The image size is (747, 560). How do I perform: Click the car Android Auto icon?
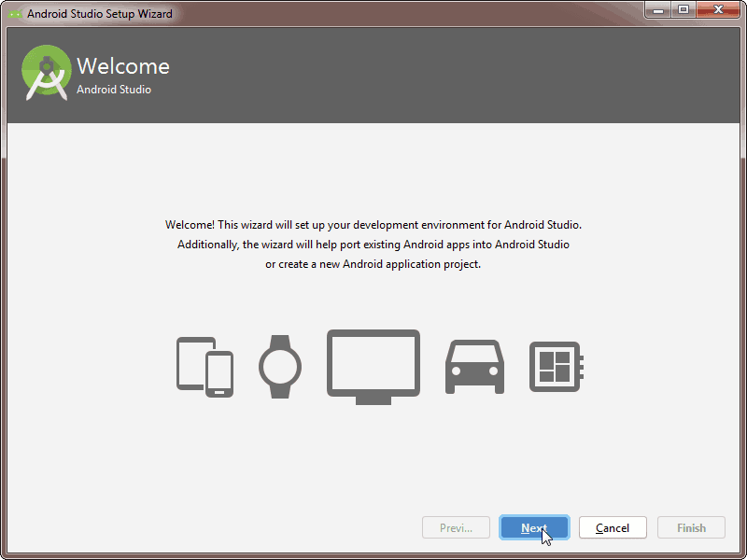[x=474, y=367]
